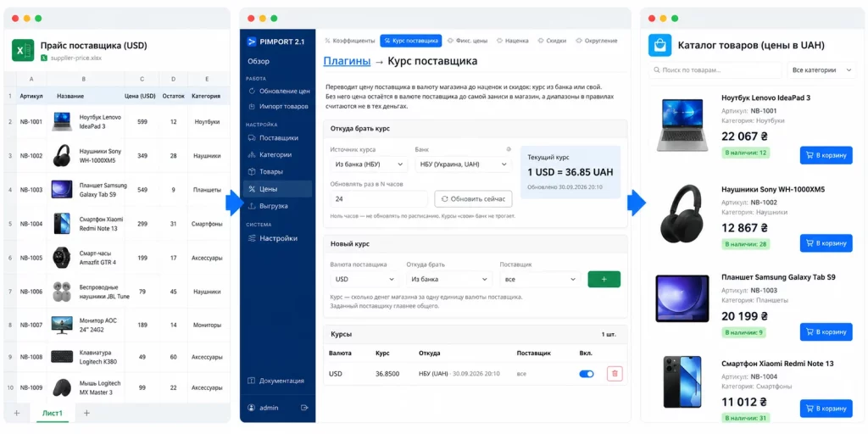The height and width of the screenshot is (434, 868).
Task: Click the laptop image in row NB-1001
Action: (x=61, y=122)
